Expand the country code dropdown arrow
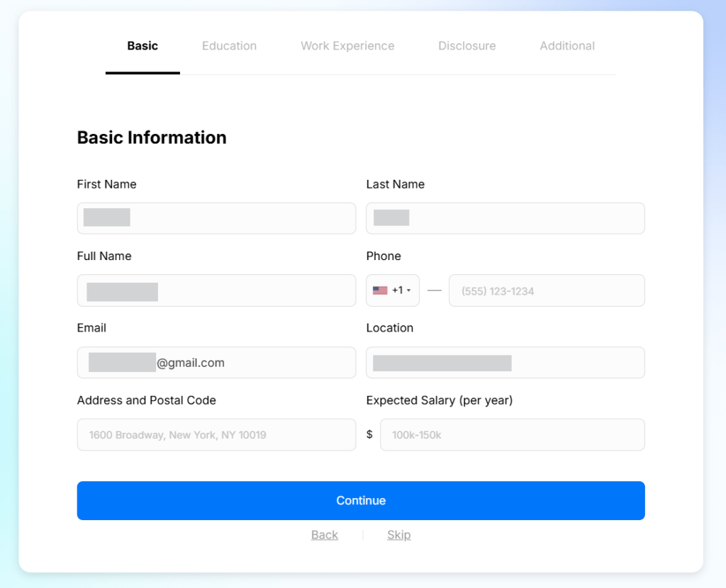 (408, 290)
